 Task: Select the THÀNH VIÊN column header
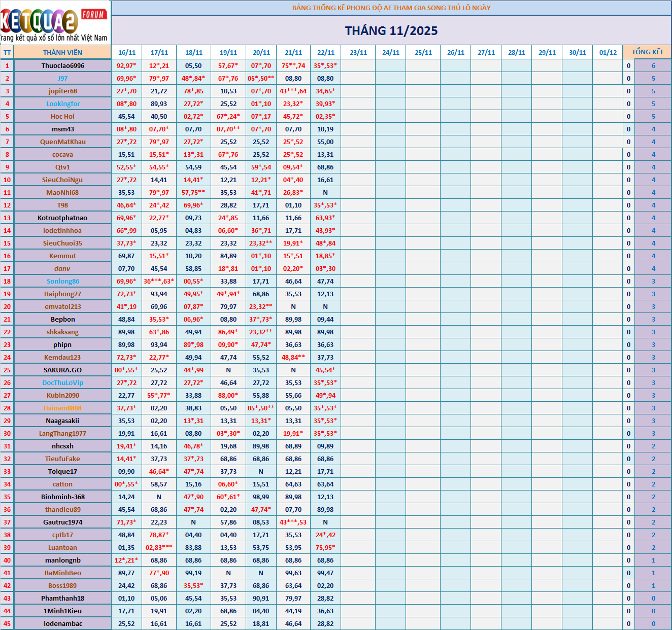[62, 52]
